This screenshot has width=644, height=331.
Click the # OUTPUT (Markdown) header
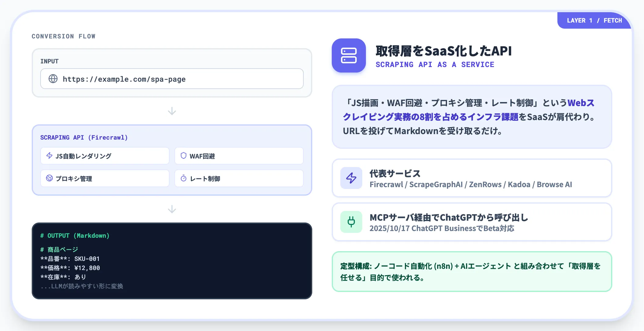(75, 236)
